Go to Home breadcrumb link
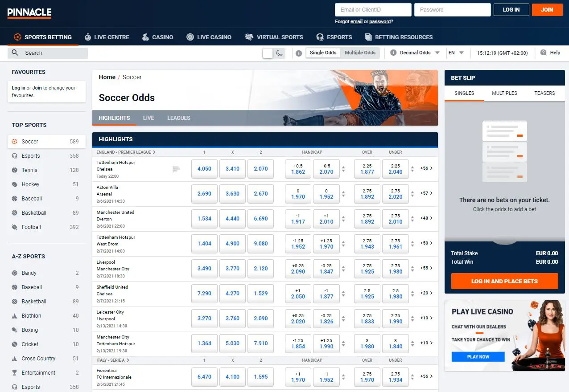569x392 pixels. tap(107, 77)
